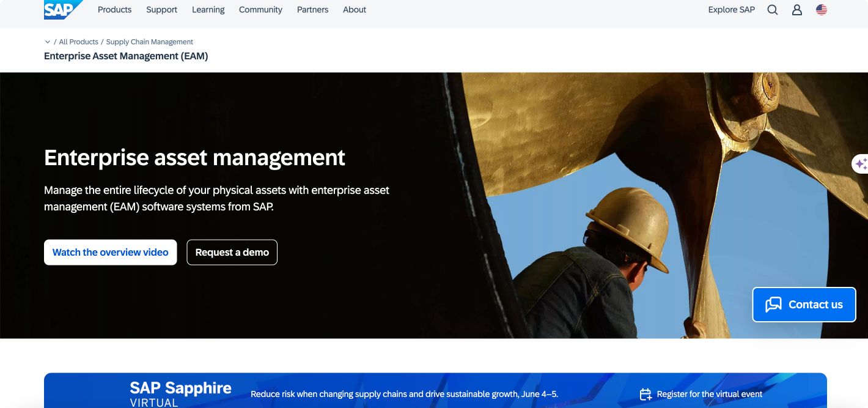The height and width of the screenshot is (408, 868).
Task: Click Watch the overview video button
Action: click(x=111, y=253)
